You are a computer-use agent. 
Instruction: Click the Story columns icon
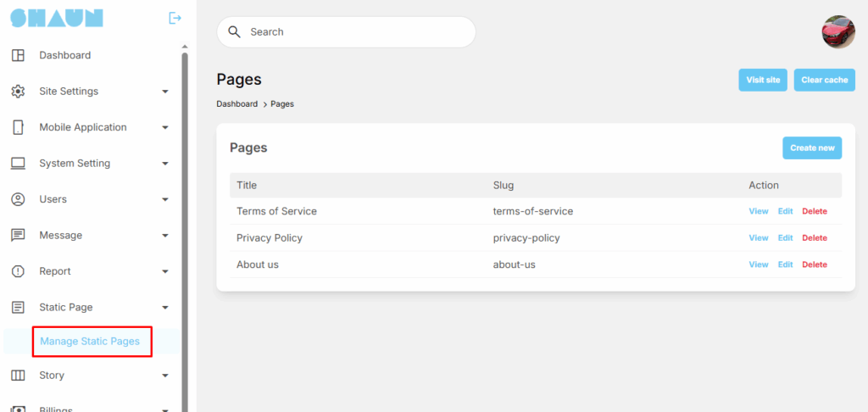tap(18, 376)
